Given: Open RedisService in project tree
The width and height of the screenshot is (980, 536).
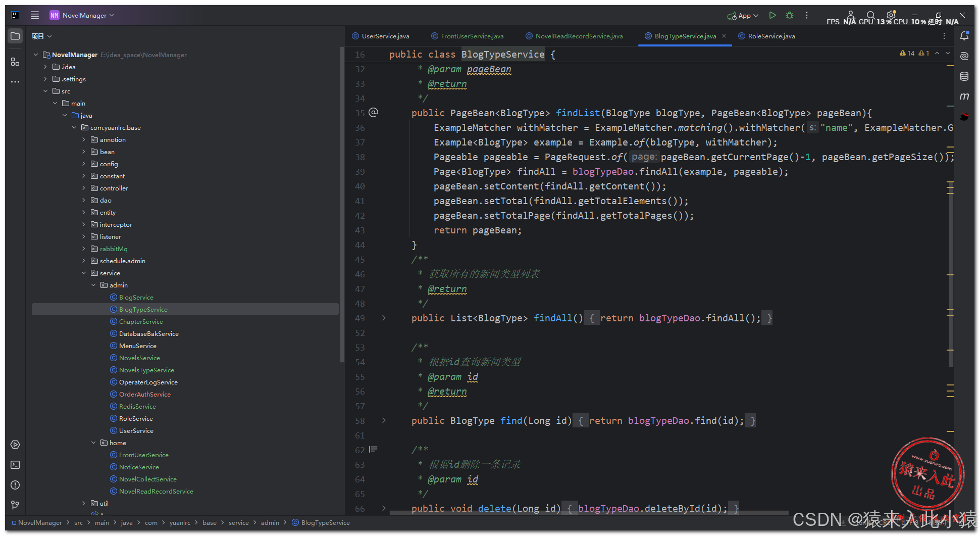Looking at the screenshot, I should 137,406.
